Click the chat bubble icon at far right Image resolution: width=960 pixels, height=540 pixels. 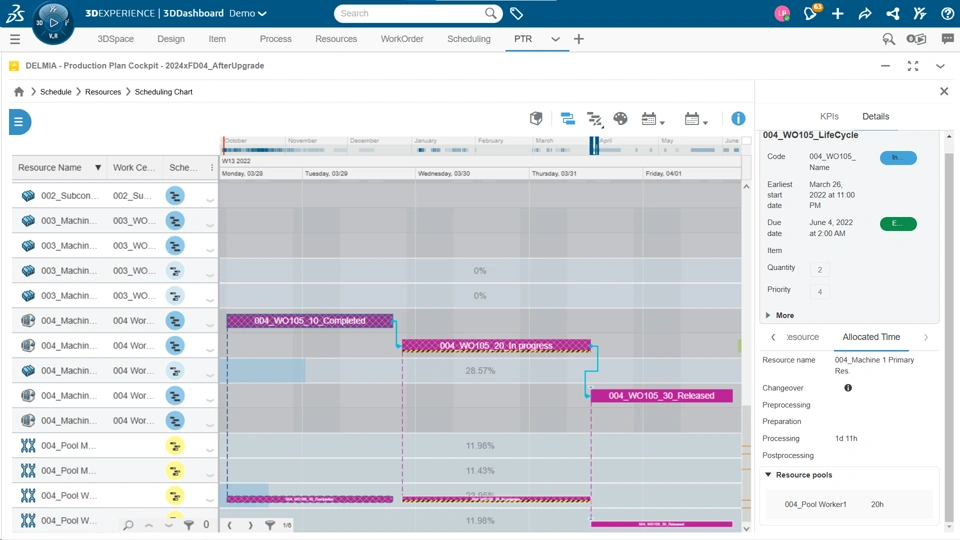click(947, 39)
